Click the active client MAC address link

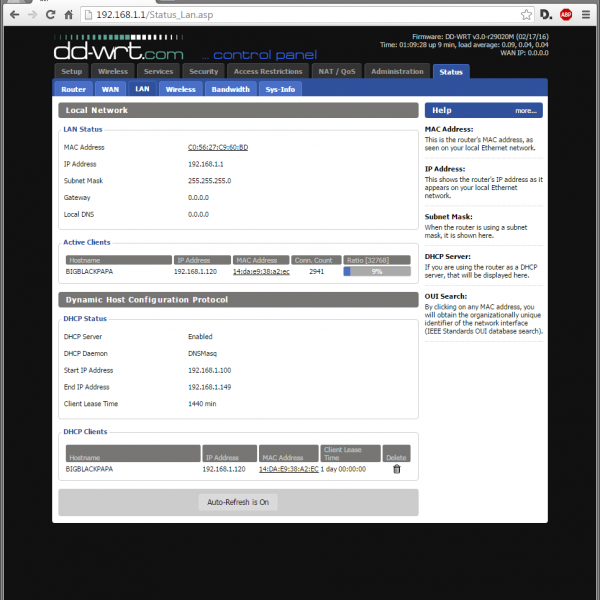[x=261, y=271]
